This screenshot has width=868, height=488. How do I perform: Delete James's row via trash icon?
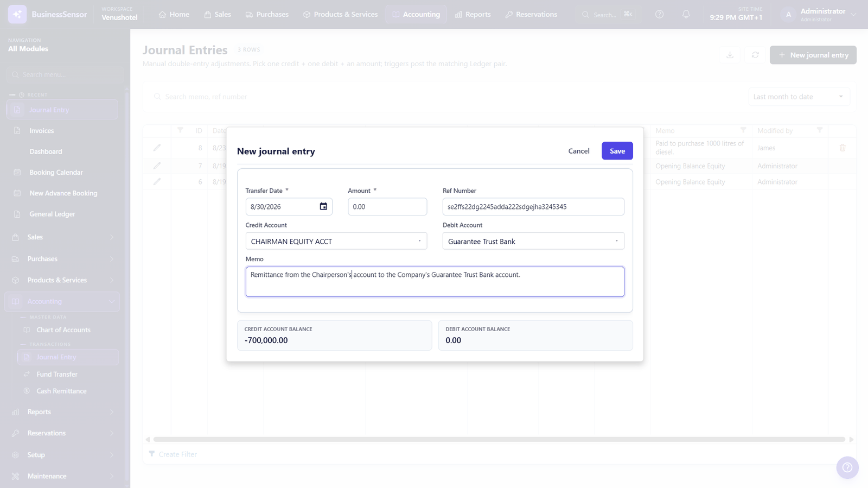843,148
